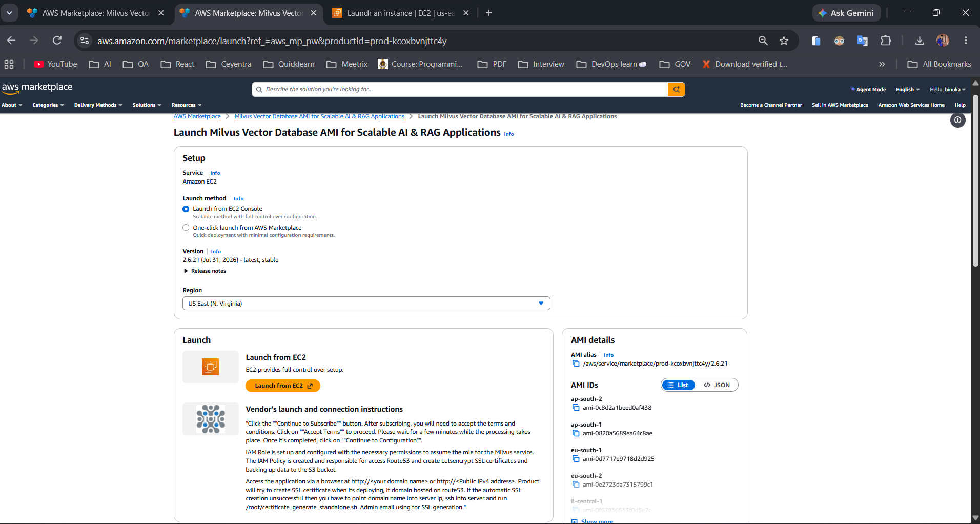The image size is (980, 524).
Task: Select One-click launch from AWS Marketplace
Action: click(186, 228)
